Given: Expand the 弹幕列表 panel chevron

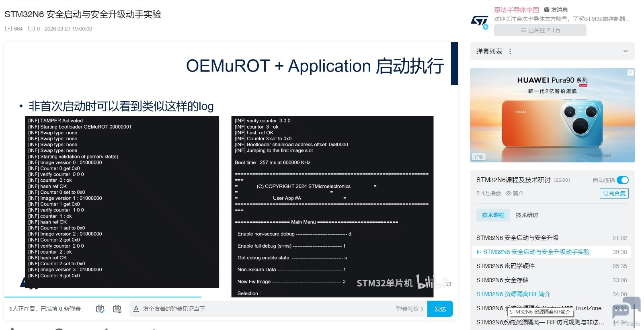Looking at the screenshot, I should coord(625,51).
